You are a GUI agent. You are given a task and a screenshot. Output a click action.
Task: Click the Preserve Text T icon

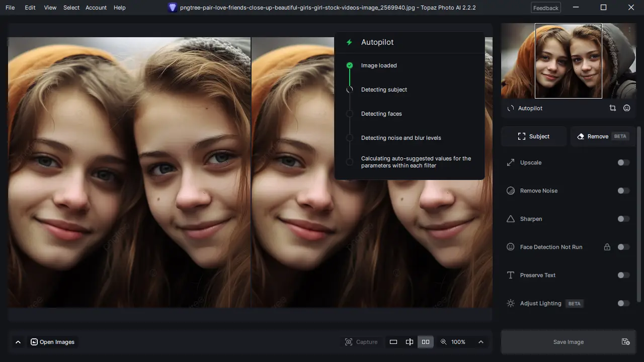point(511,275)
